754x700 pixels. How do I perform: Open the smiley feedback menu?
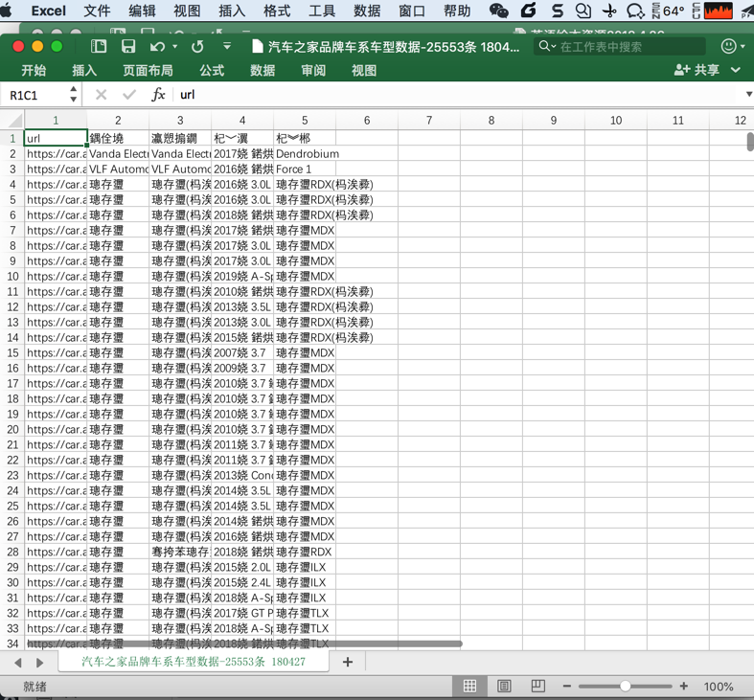pyautogui.click(x=733, y=46)
